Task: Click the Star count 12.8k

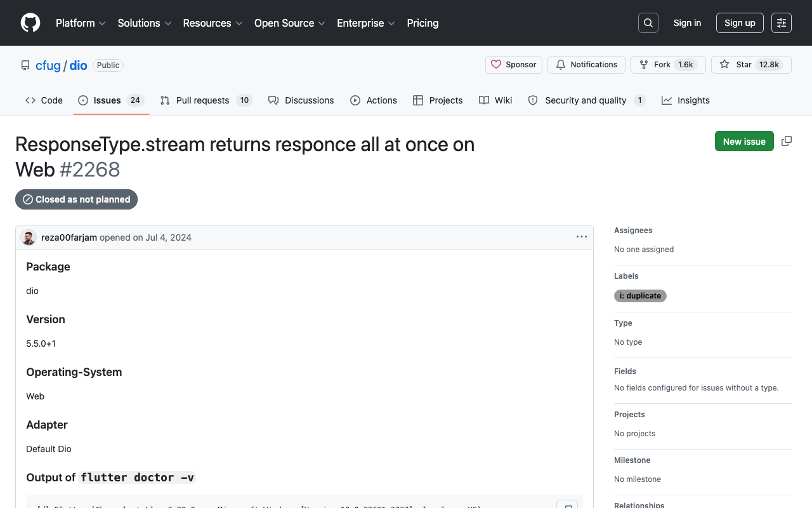Action: 769,65
